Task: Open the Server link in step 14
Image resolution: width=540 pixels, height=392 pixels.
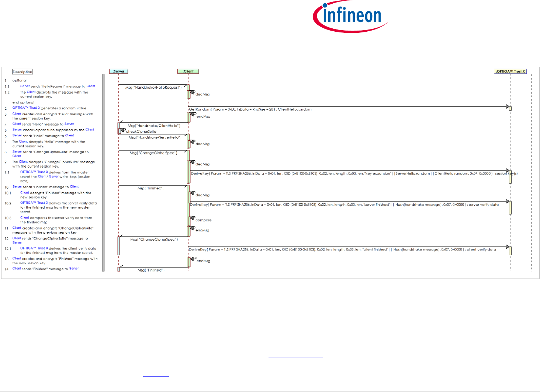Action: click(x=74, y=269)
